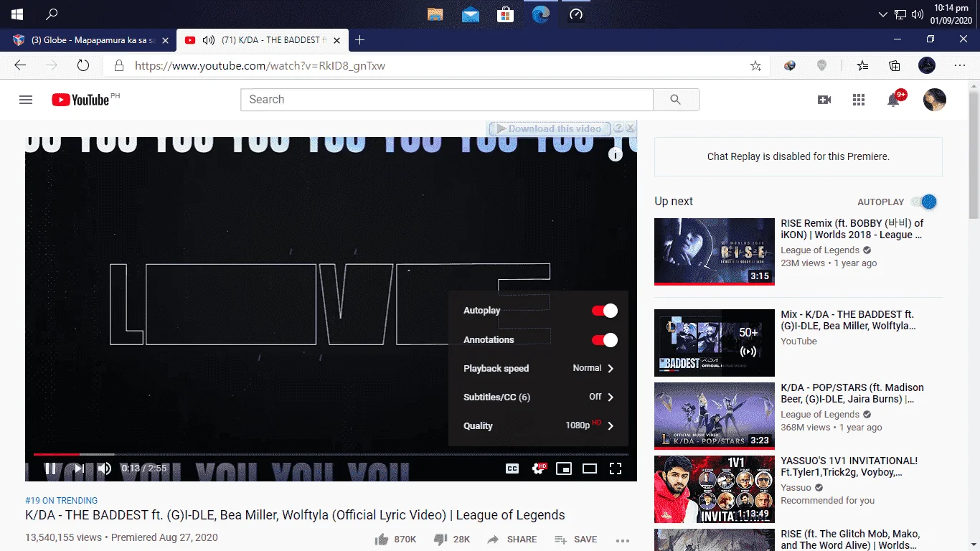The height and width of the screenshot is (551, 980).
Task: Close the player settings gear menu
Action: (538, 468)
